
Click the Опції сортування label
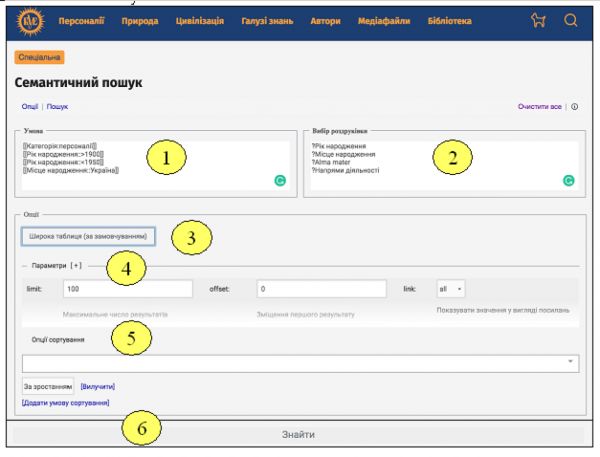58,340
